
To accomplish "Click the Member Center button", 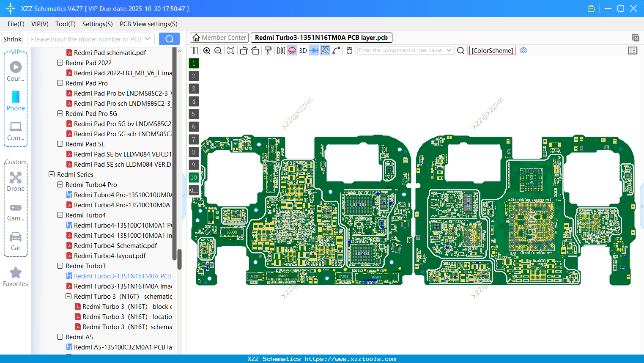I will tap(219, 37).
